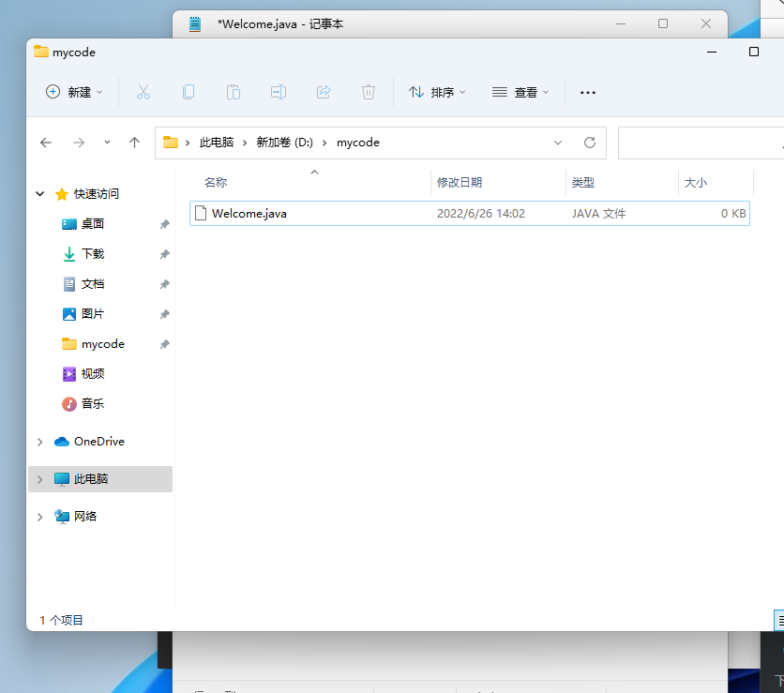This screenshot has width=784, height=693.
Task: Select 此电脑 in address breadcrumb
Action: [217, 143]
